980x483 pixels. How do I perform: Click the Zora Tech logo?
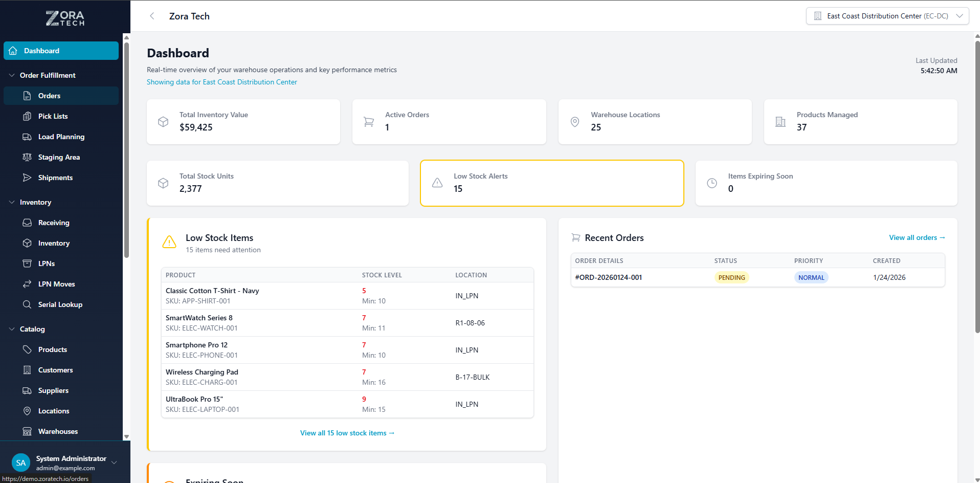point(65,18)
